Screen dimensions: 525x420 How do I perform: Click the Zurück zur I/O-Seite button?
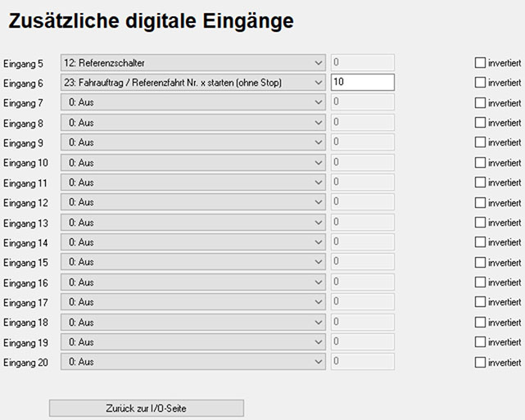(x=147, y=408)
